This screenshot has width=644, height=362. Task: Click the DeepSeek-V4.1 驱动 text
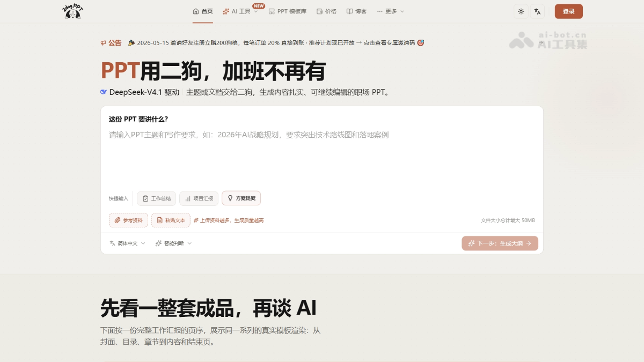pos(140,92)
